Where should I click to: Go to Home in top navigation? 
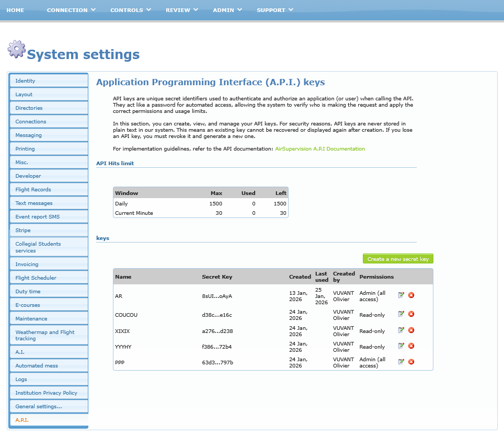coord(15,10)
